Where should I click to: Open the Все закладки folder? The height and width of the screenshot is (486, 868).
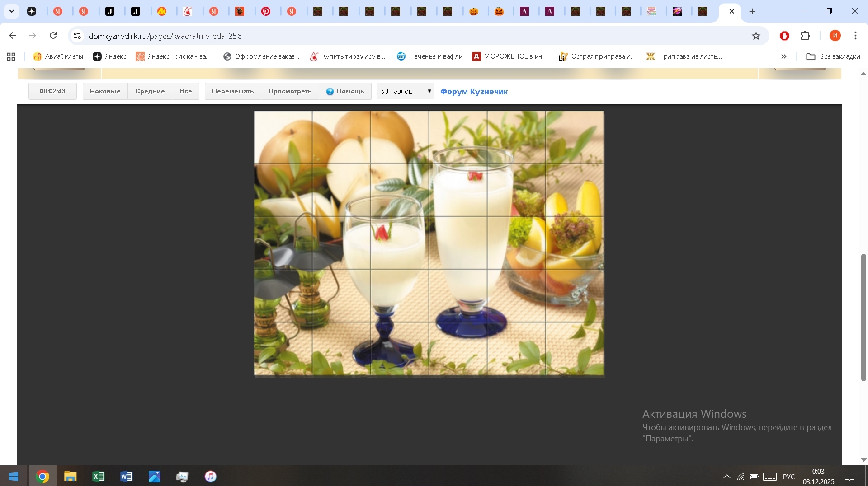point(833,56)
